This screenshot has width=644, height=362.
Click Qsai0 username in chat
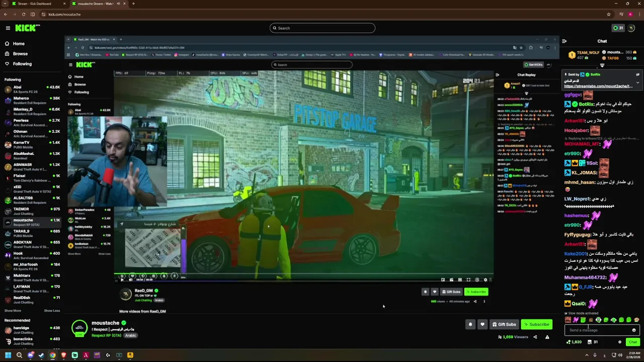(579, 304)
